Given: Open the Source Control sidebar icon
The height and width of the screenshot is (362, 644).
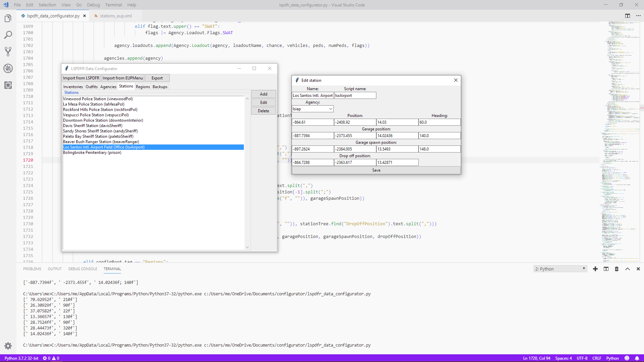Looking at the screenshot, I should coord(8,51).
